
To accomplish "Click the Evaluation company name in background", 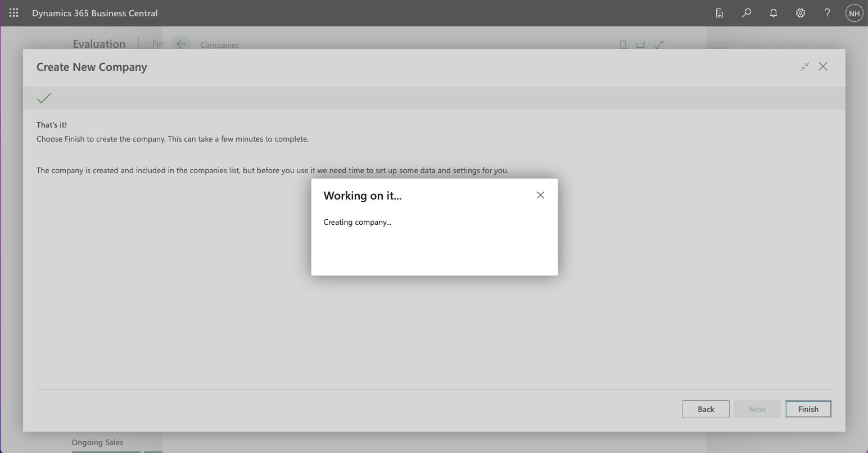I will coord(99,44).
